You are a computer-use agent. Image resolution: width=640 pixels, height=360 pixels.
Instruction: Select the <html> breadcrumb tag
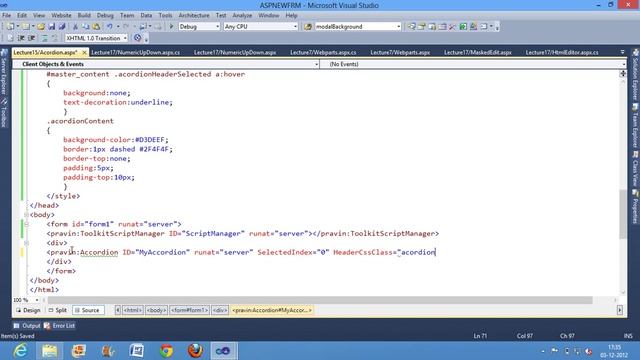coord(133,310)
